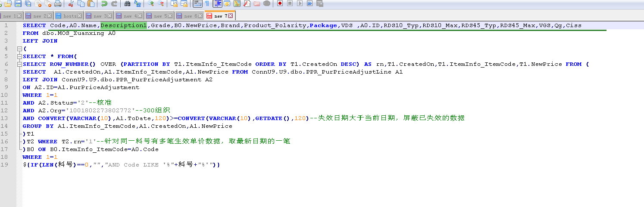
Task: Collapse the fold marker on line 6
Action: tap(19, 64)
